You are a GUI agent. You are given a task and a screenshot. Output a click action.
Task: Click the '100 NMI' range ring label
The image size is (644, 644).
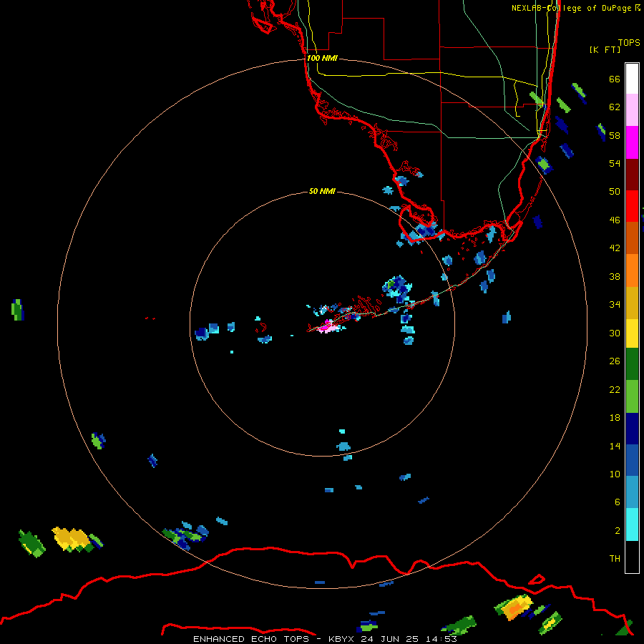pos(322,59)
